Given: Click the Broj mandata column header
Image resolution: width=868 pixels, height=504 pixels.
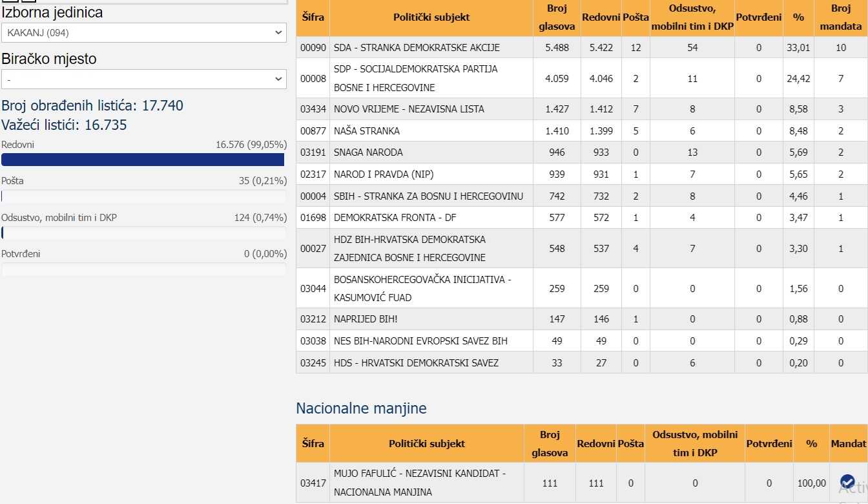Looking at the screenshot, I should [x=840, y=17].
